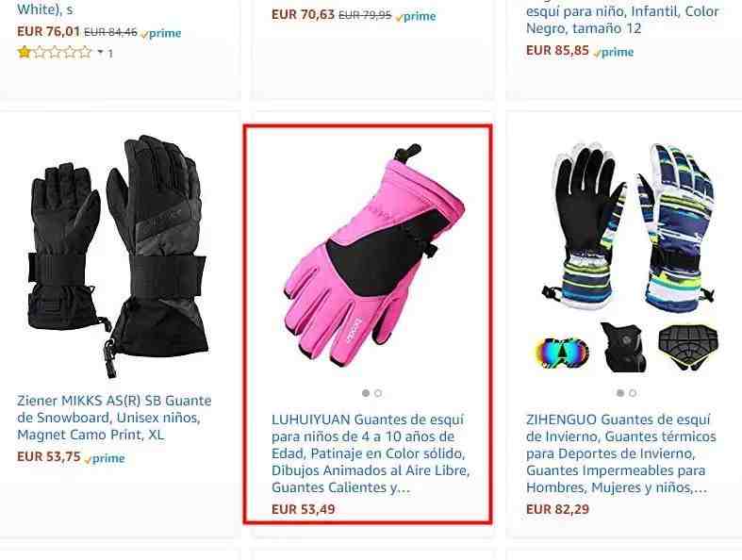Viewport: 742px width, 560px height.
Task: Select first image dot under pink glove
Action: 365,393
